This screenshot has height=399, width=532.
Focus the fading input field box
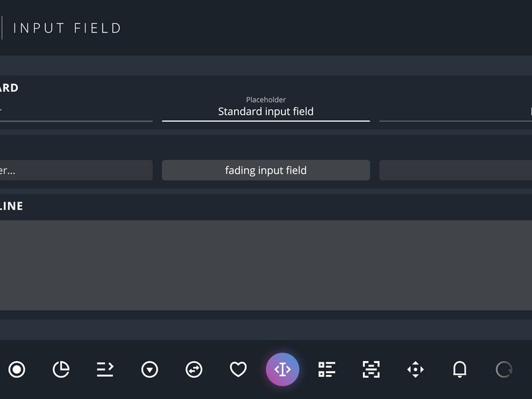tap(266, 170)
